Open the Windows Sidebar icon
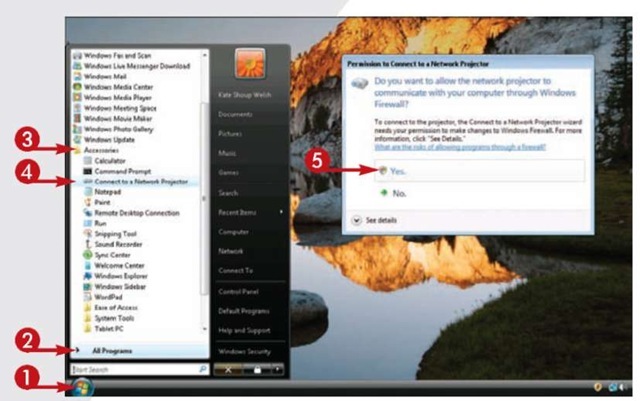 point(87,287)
